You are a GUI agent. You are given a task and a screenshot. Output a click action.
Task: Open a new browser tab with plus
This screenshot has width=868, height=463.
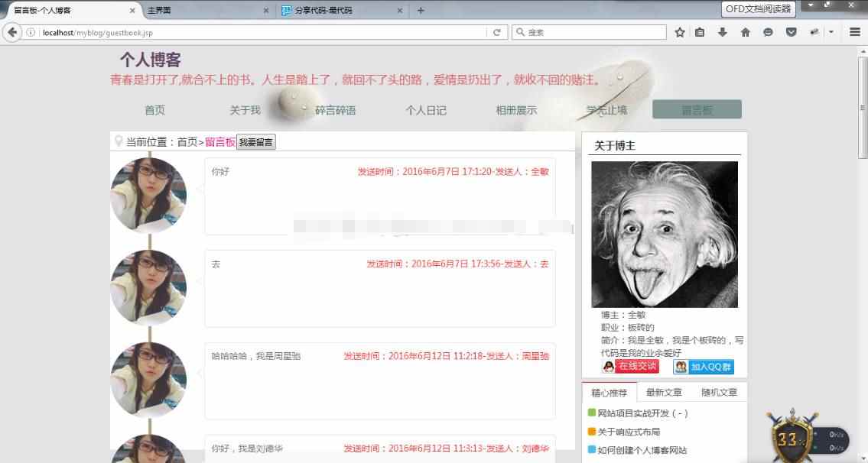[x=421, y=11]
